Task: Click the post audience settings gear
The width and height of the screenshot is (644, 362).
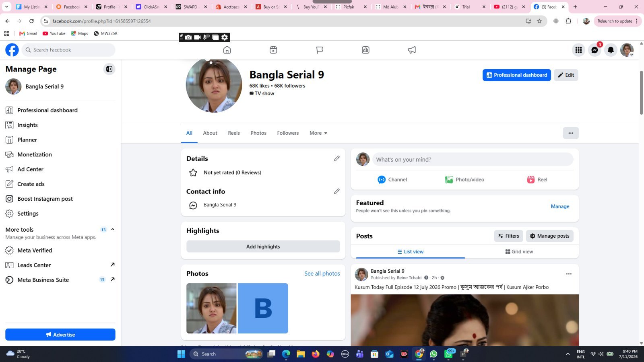Action: point(442,278)
